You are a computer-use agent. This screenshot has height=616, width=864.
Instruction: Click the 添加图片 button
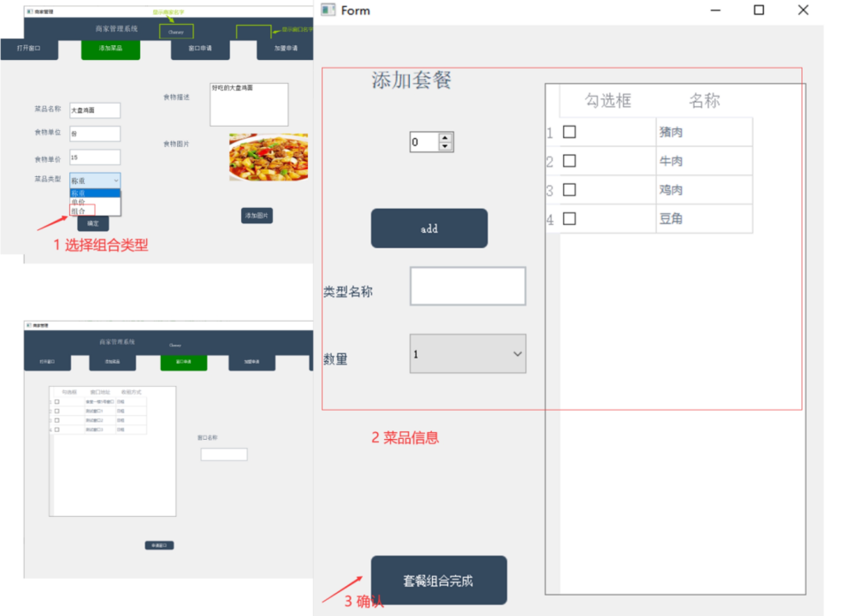click(x=257, y=216)
